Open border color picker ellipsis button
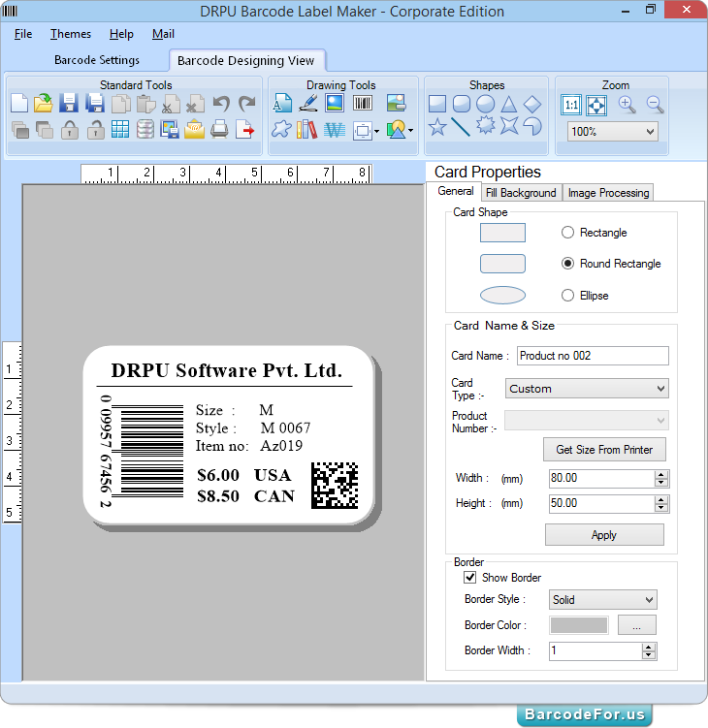The image size is (708, 728). [x=637, y=625]
